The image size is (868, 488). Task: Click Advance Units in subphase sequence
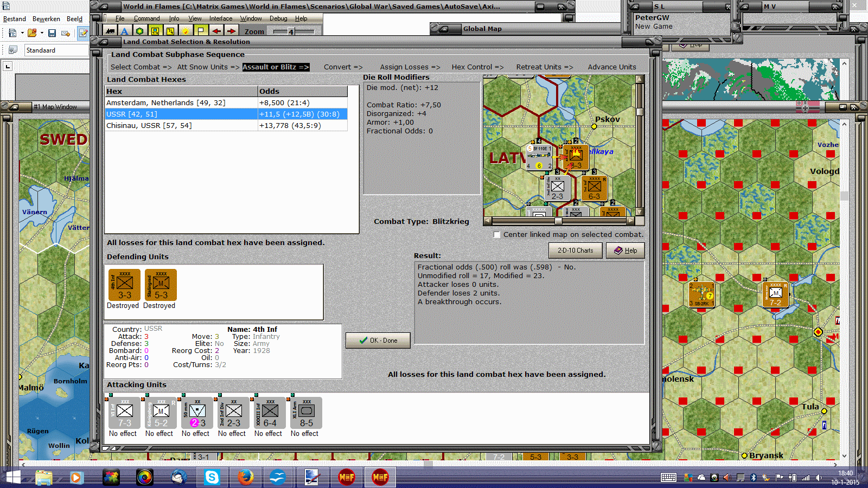[x=612, y=67]
